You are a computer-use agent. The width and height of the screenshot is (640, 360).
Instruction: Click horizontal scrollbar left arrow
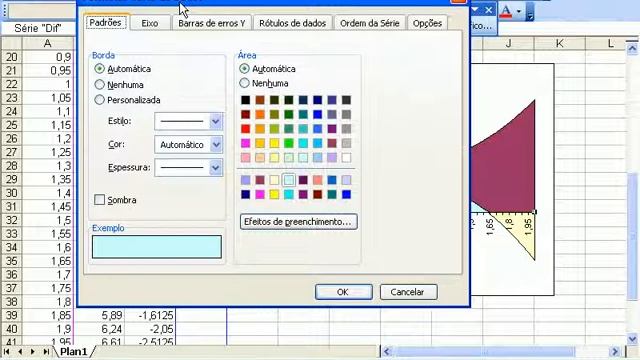tap(387, 351)
